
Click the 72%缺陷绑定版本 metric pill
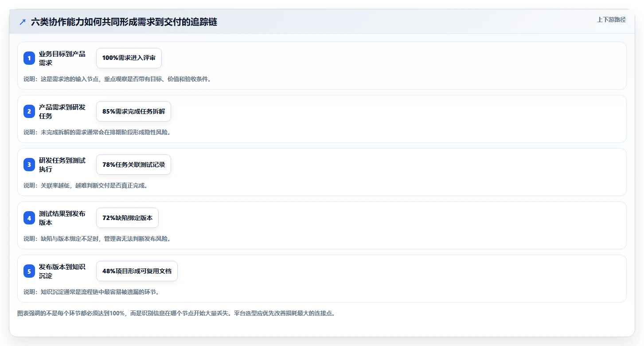127,218
